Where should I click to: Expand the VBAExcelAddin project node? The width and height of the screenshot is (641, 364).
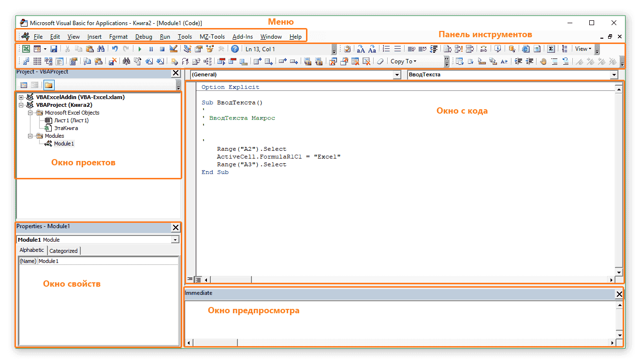pos(21,97)
